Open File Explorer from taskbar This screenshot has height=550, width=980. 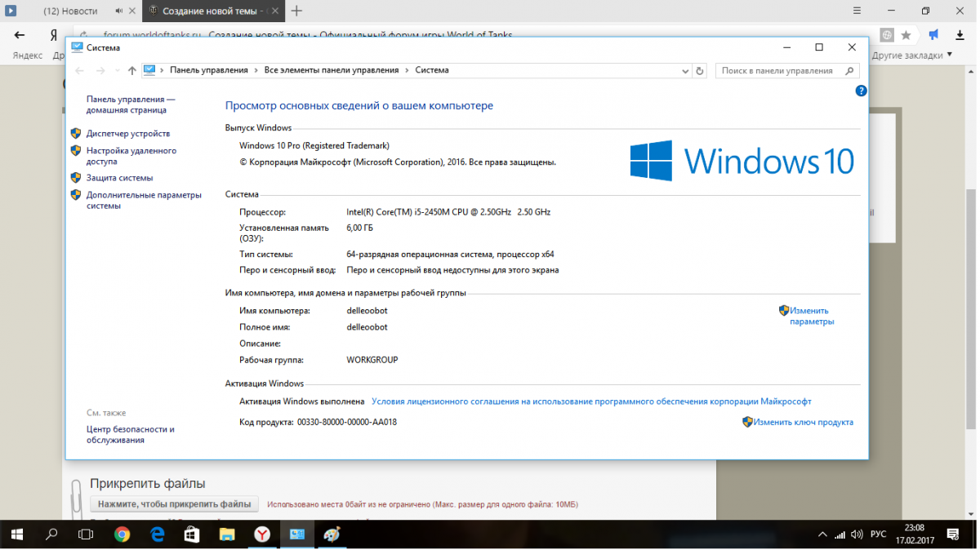pos(227,534)
